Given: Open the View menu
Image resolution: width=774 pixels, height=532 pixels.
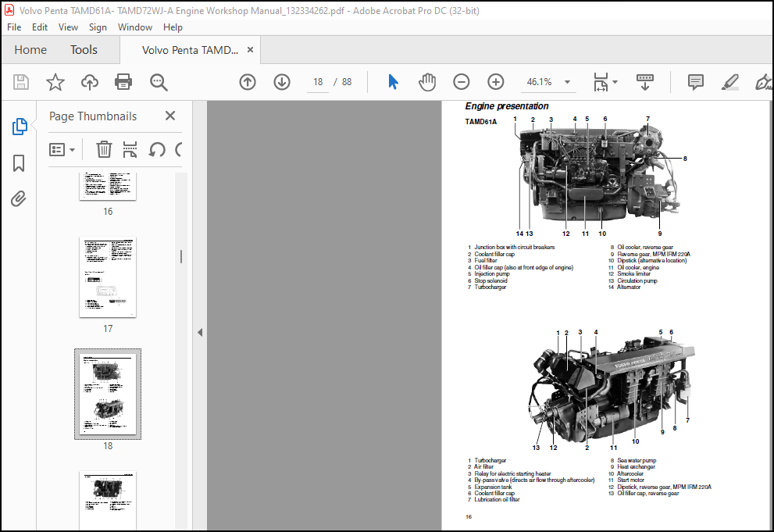Looking at the screenshot, I should 68,27.
